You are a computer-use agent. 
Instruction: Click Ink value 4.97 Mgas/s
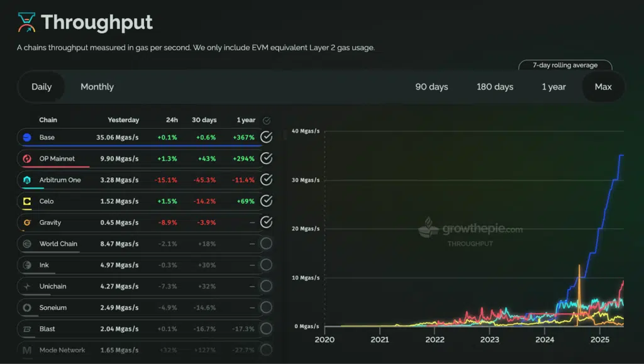(x=119, y=265)
